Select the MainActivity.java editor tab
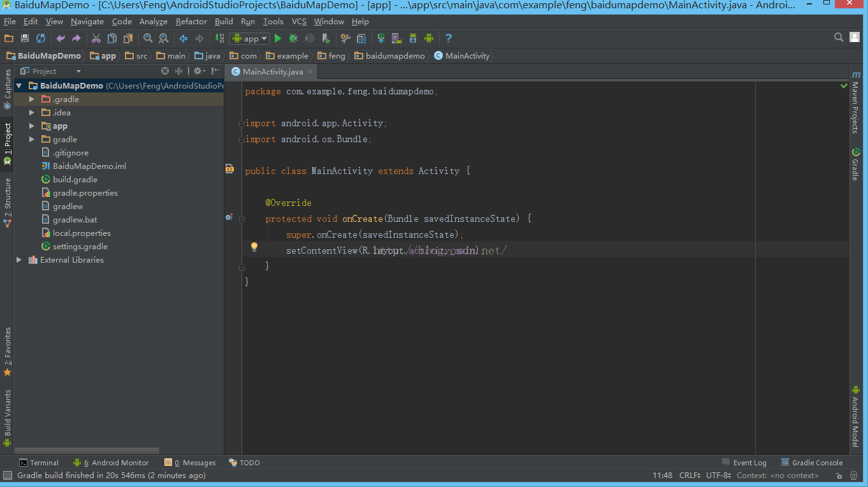Image resolution: width=868 pixels, height=487 pixels. (272, 71)
